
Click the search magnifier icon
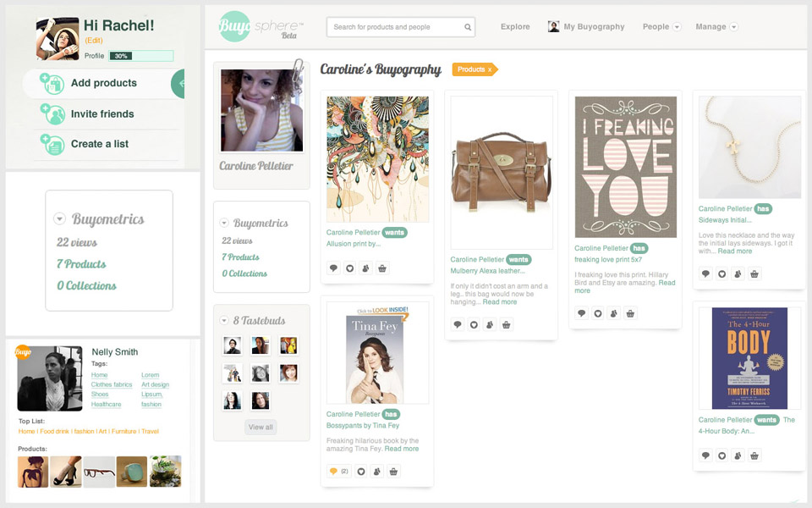[x=468, y=27]
